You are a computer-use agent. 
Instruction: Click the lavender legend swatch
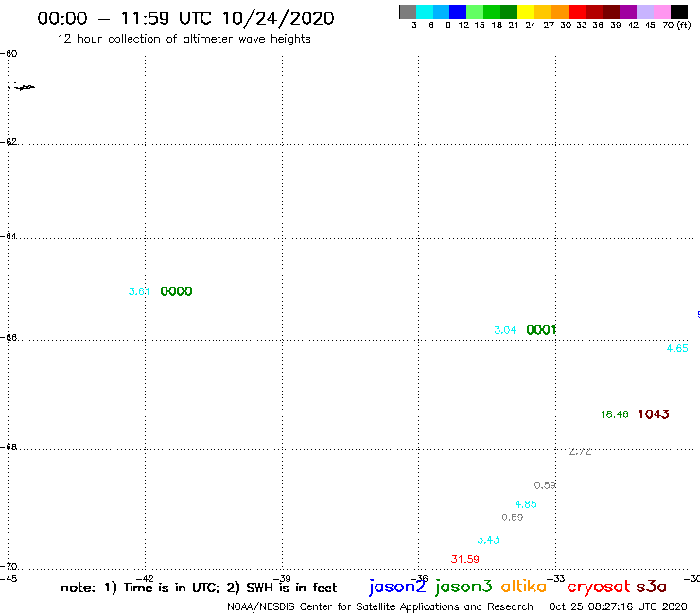[644, 11]
